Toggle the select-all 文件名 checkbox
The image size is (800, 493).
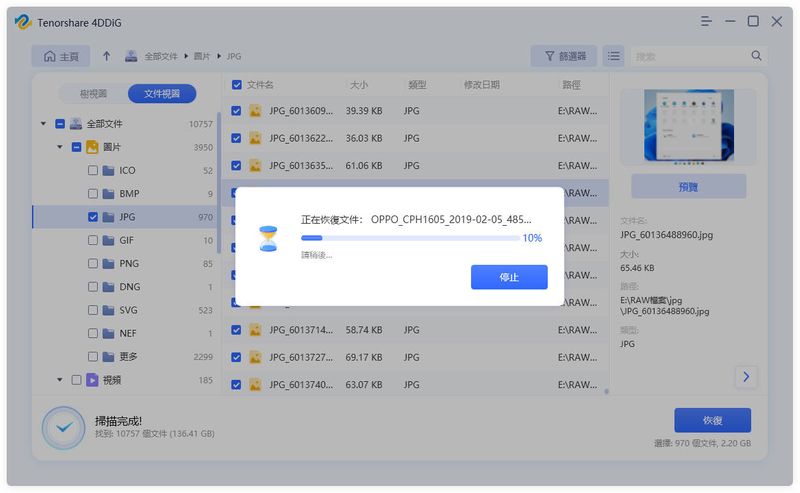click(x=237, y=85)
